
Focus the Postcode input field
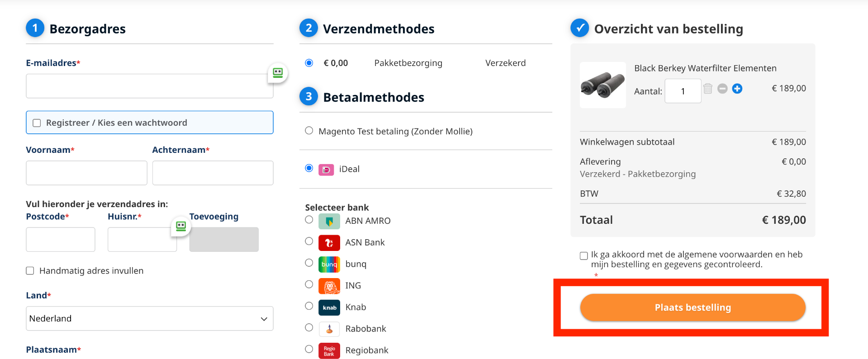(61, 240)
